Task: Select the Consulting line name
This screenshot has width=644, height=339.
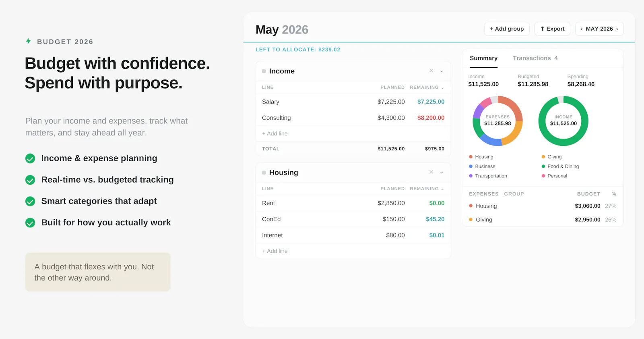Action: pos(276,118)
